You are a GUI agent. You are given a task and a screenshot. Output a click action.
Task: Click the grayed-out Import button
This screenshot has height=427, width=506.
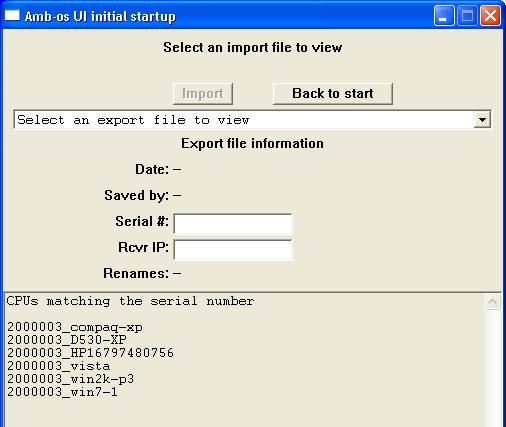click(203, 94)
